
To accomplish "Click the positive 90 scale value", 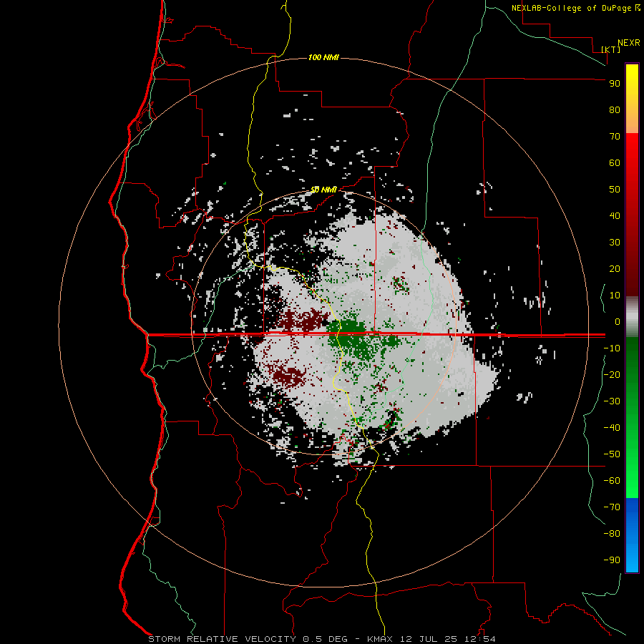I will click(615, 84).
